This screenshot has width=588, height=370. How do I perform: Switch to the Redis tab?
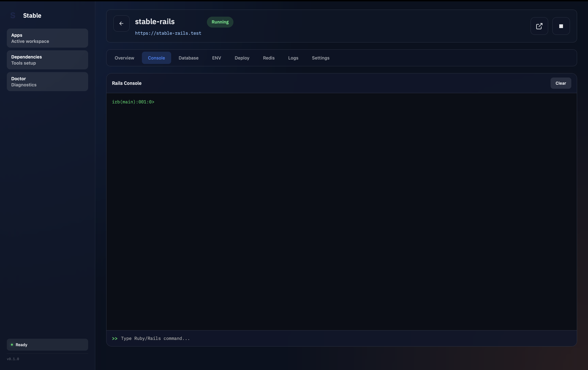tap(269, 58)
